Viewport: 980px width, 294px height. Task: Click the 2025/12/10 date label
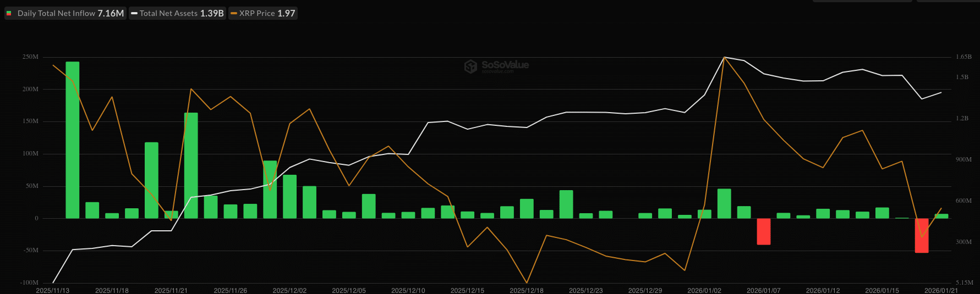[x=408, y=290]
